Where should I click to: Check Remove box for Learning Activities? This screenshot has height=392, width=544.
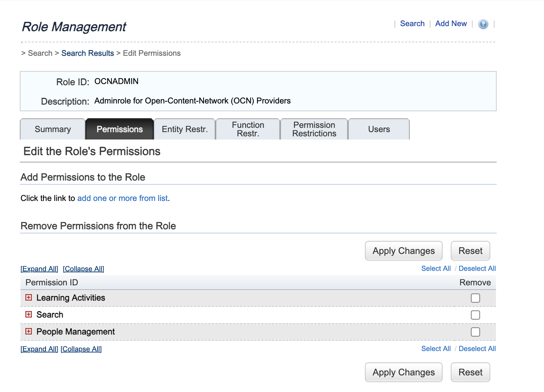(475, 298)
